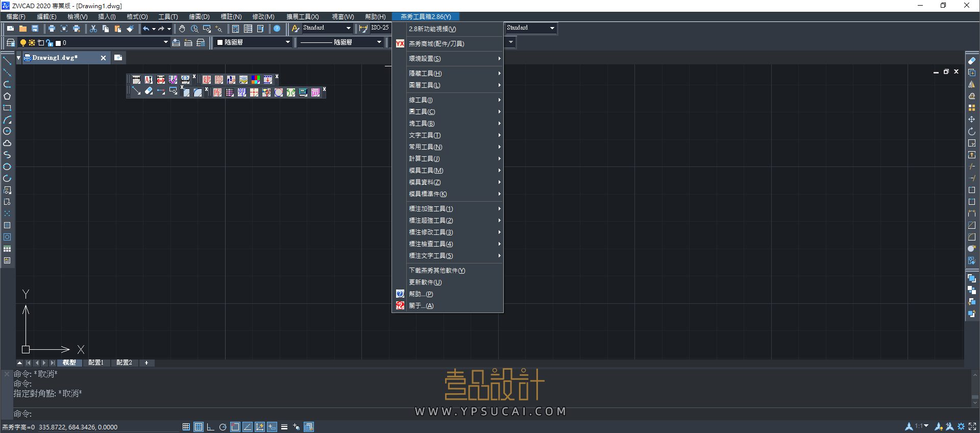Select the Table tool in the draw toolbar
Image resolution: width=980 pixels, height=433 pixels.
pyautogui.click(x=7, y=249)
